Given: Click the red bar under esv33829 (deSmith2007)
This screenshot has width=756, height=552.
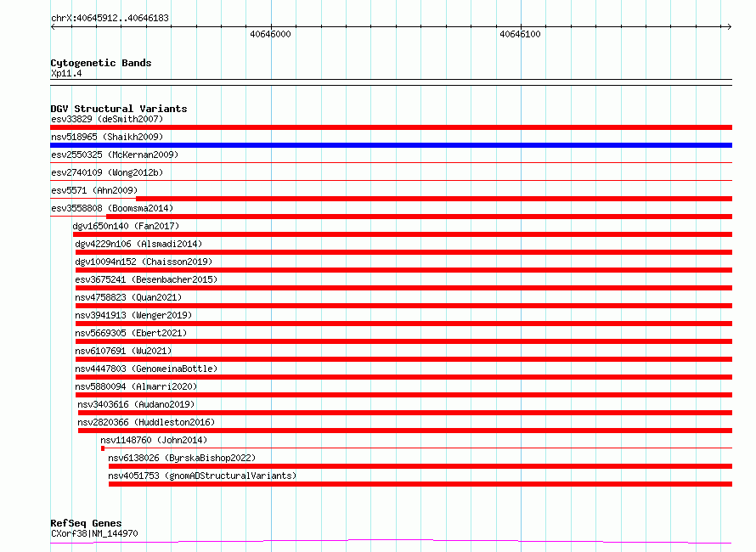Looking at the screenshot, I should coord(391,127).
